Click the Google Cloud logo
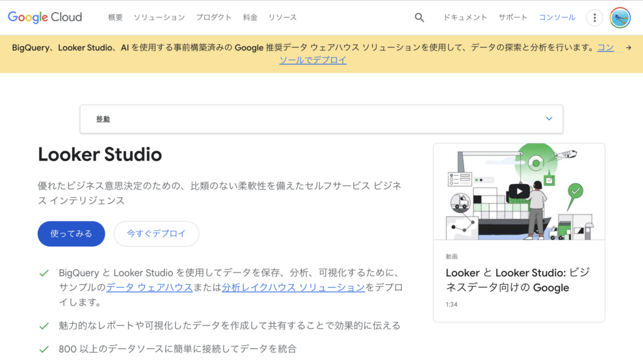Screen dimensions: 643x364 pos(45,17)
